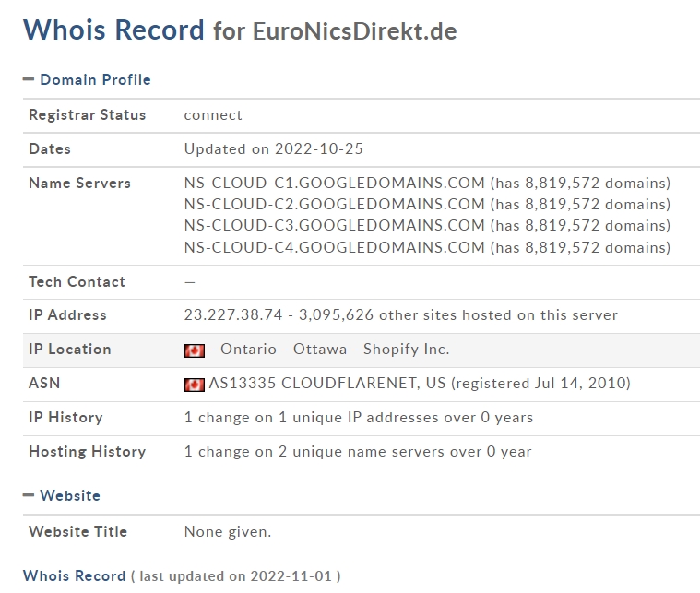Click '( last updated on 2022-11-01 )' text
Image resolution: width=700 pixels, height=593 pixels.
236,576
